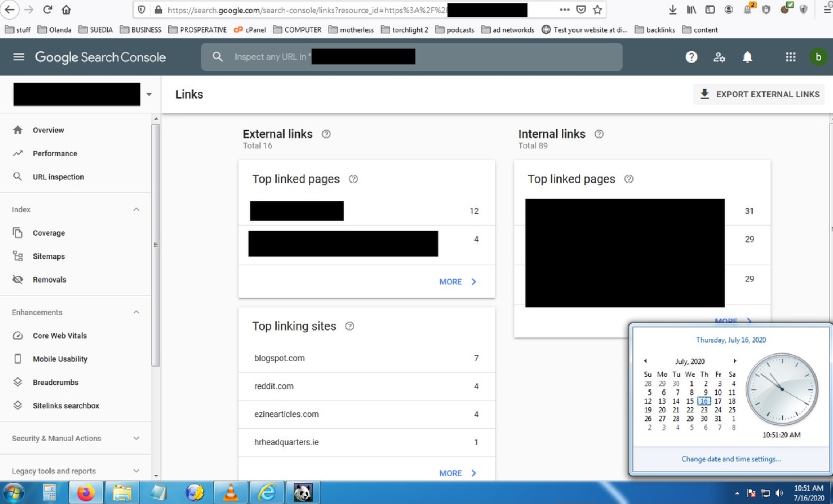Open the Firefox downloads panel
This screenshot has height=504, width=833.
(x=673, y=10)
